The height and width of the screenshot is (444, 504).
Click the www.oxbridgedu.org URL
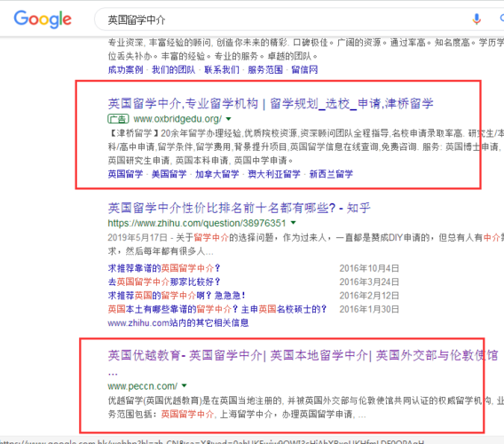[177, 119]
